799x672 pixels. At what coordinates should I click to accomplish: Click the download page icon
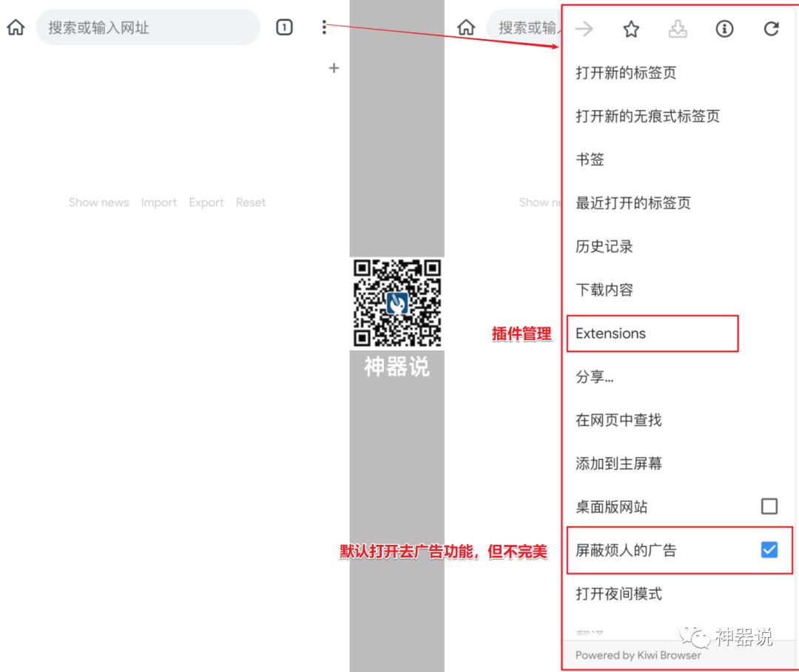point(677,29)
